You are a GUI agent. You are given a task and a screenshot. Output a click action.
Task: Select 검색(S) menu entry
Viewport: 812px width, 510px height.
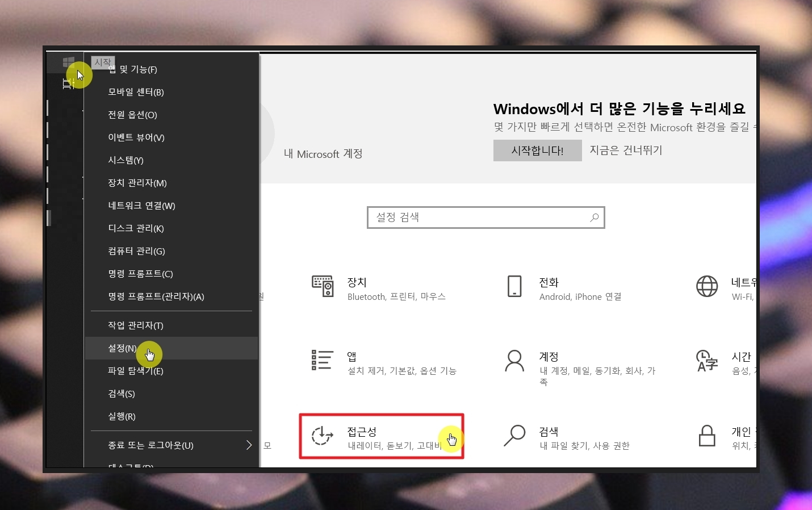(122, 394)
